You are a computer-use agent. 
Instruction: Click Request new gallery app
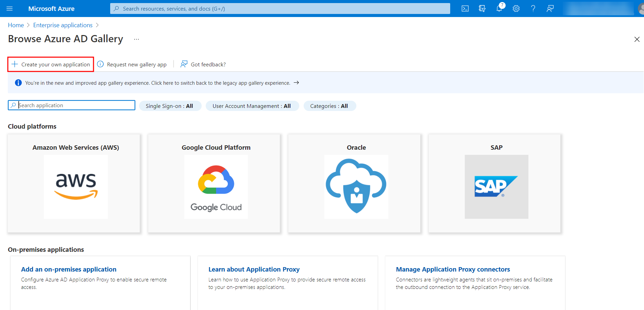132,64
